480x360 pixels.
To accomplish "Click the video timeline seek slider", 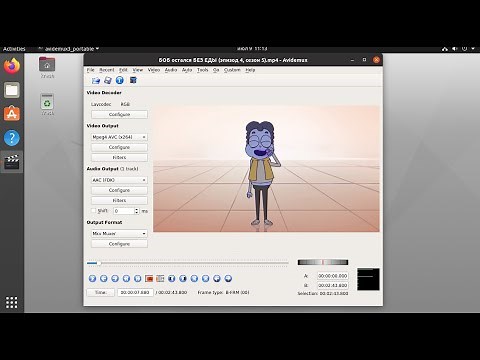I will point(187,263).
